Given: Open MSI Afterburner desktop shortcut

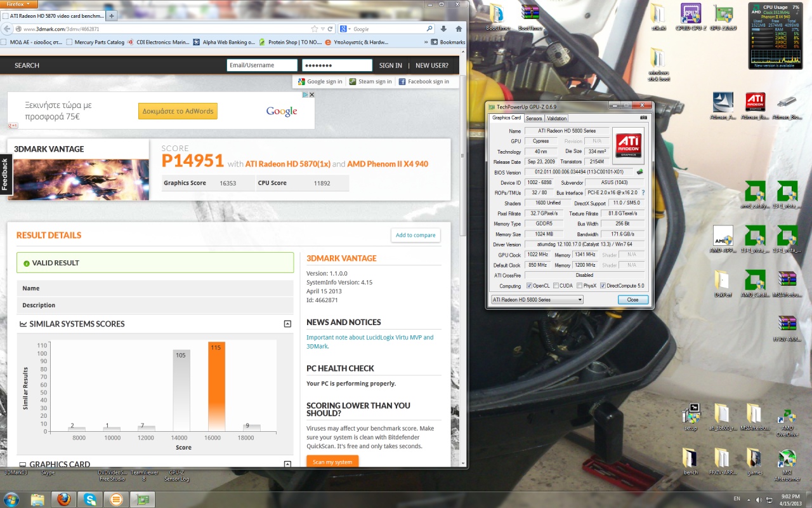Looking at the screenshot, I should (x=787, y=465).
